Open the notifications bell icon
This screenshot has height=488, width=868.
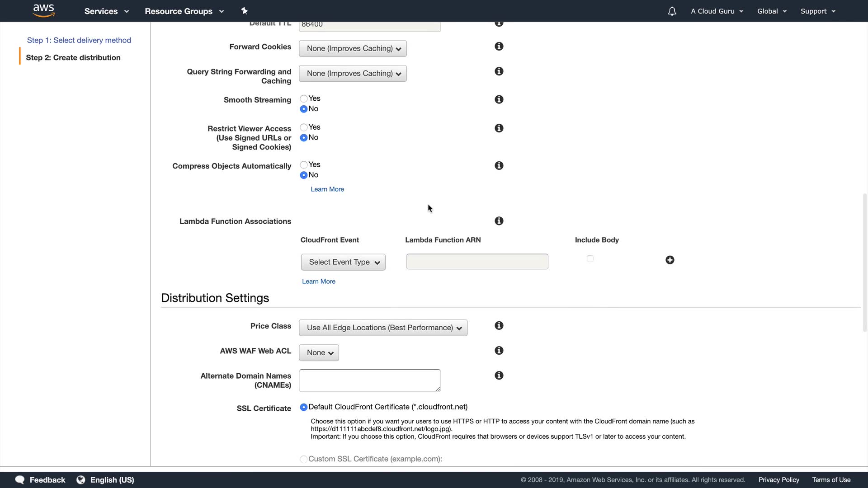pos(672,11)
